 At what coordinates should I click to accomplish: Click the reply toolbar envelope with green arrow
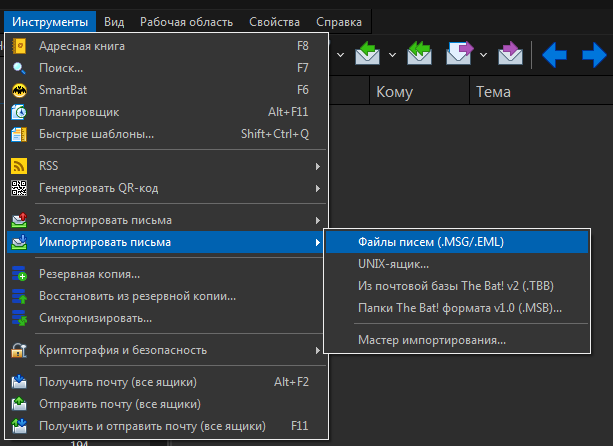pos(367,54)
